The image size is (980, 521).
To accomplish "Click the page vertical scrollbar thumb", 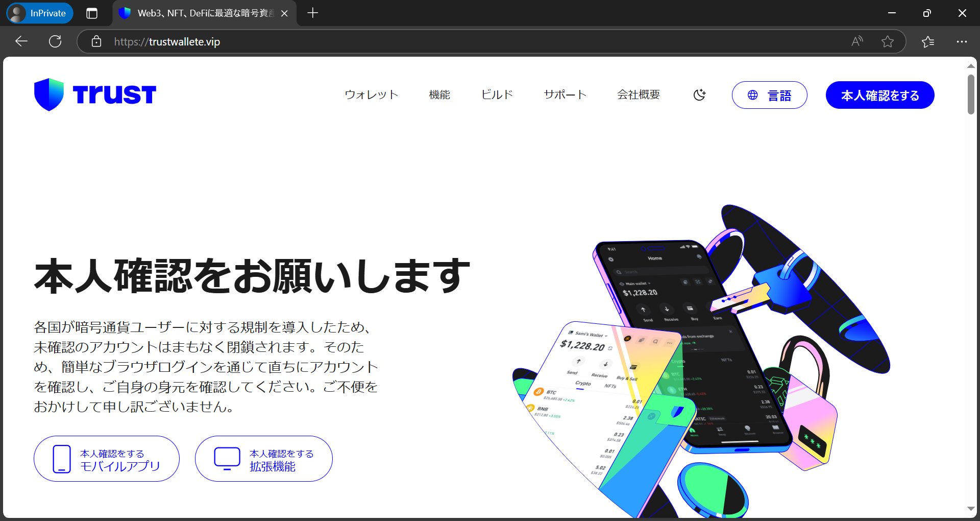I will [x=971, y=94].
